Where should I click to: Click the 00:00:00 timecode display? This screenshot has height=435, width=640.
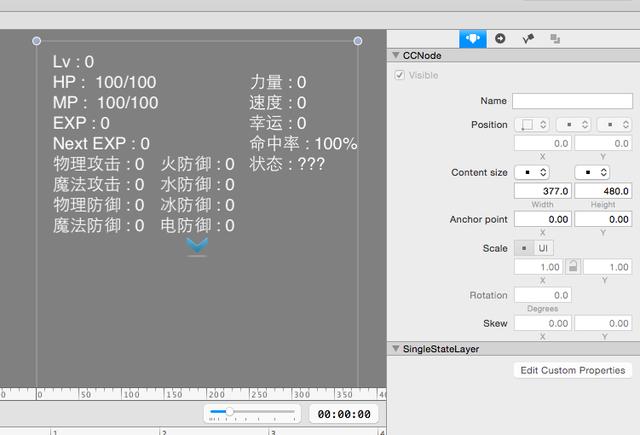coord(344,414)
